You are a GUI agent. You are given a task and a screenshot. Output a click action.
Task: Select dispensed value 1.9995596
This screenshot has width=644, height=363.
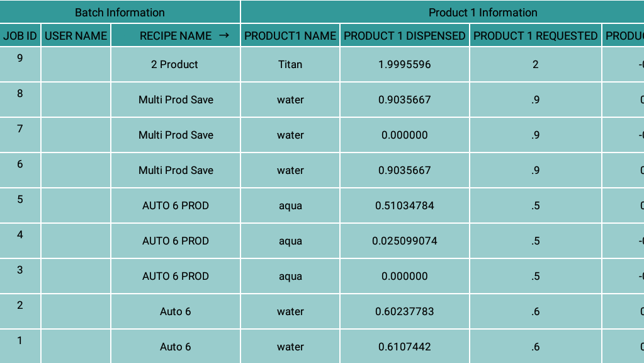tap(405, 64)
